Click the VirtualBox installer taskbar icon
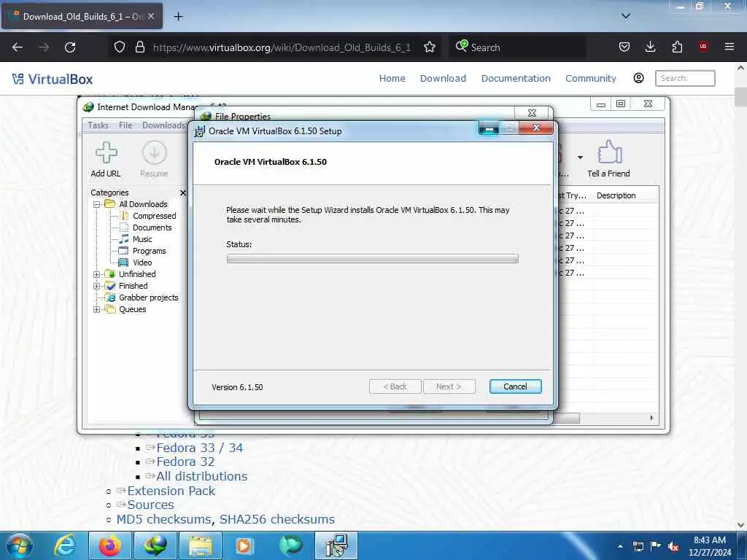 336,545
